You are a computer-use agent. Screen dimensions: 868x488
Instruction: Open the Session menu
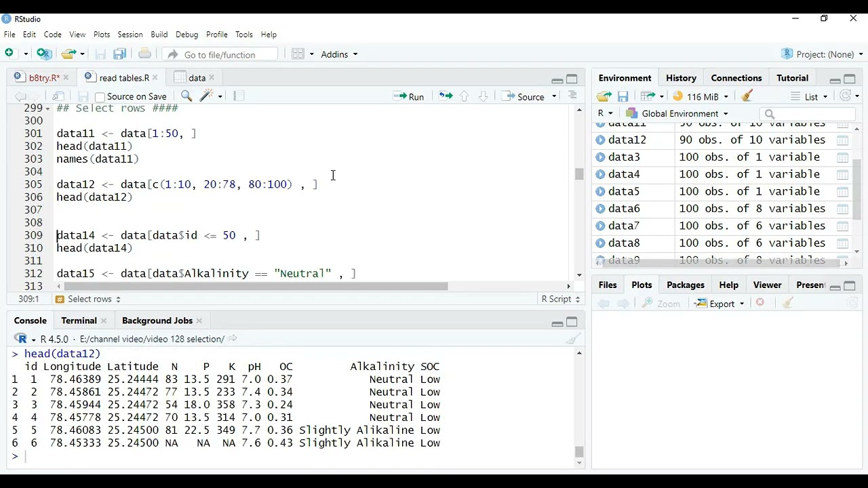pyautogui.click(x=130, y=35)
